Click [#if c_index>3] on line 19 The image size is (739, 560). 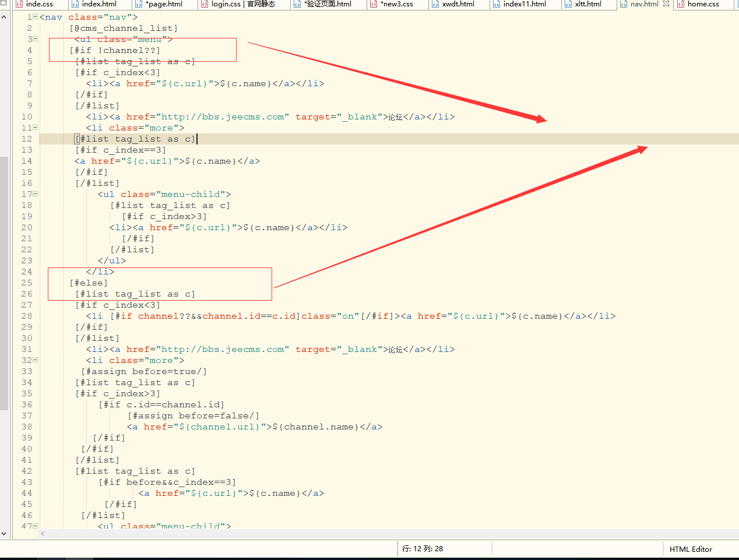(x=164, y=216)
